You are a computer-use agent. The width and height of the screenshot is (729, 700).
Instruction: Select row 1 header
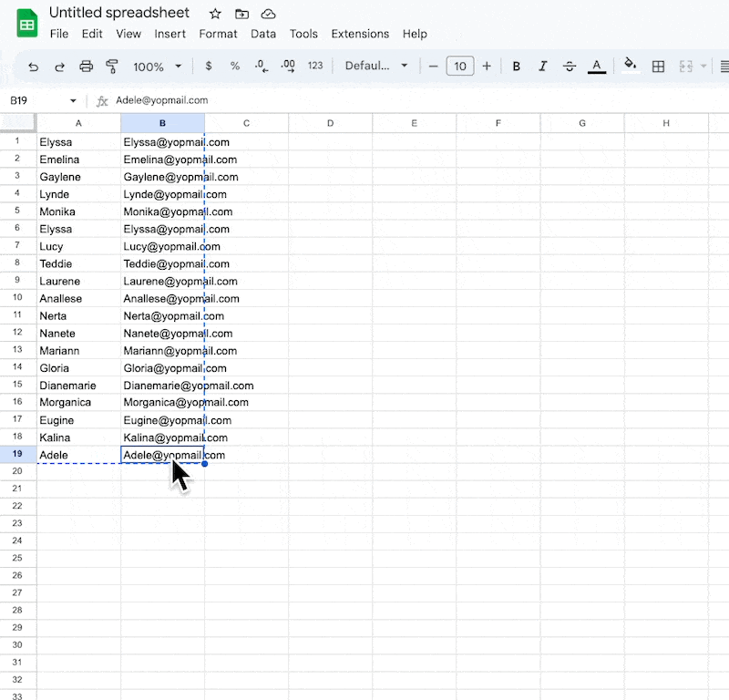point(17,141)
